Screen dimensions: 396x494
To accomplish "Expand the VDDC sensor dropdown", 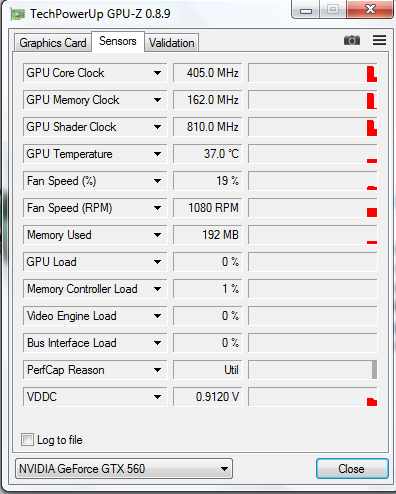I will (x=157, y=397).
